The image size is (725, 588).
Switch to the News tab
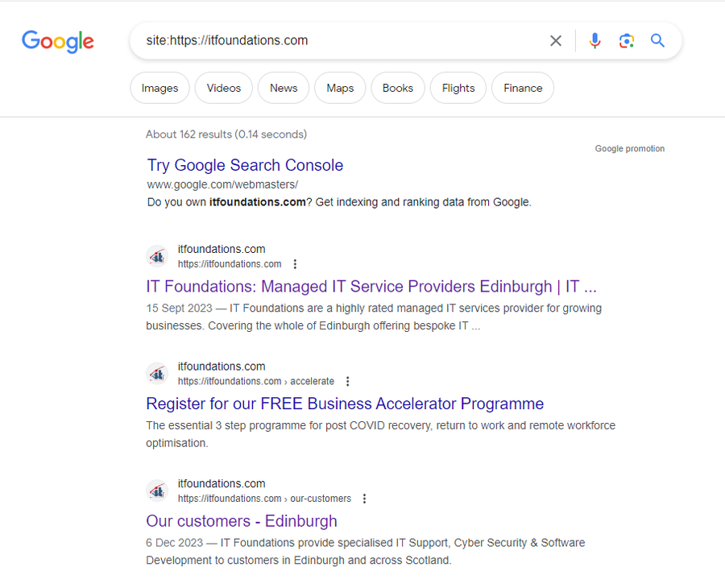[x=283, y=88]
